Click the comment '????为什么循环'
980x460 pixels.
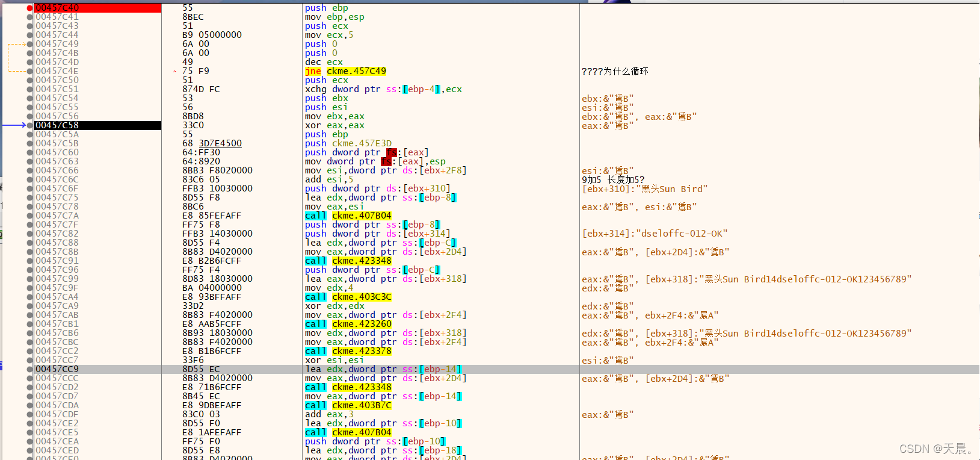[615, 71]
